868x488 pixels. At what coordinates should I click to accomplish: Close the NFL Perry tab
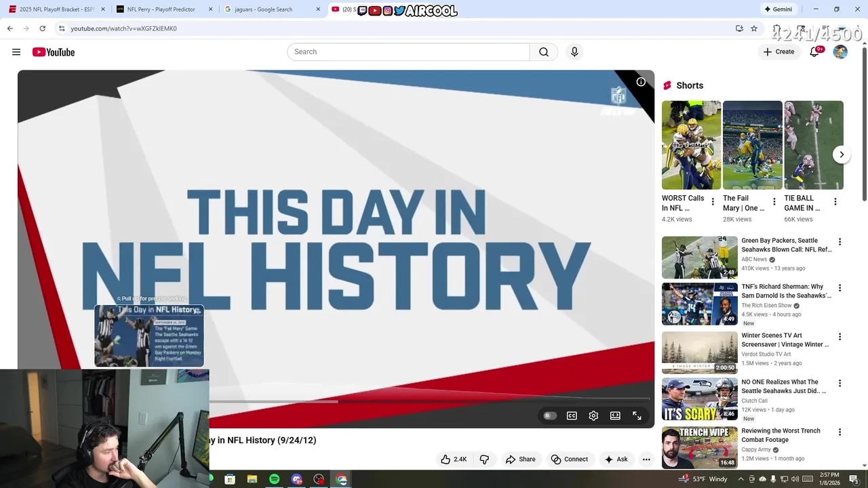(x=210, y=9)
